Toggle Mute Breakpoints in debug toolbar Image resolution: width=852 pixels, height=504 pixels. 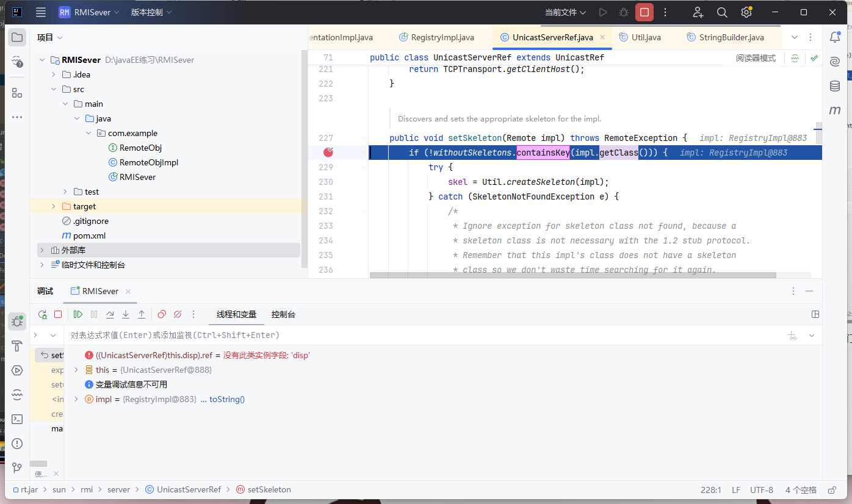(178, 314)
